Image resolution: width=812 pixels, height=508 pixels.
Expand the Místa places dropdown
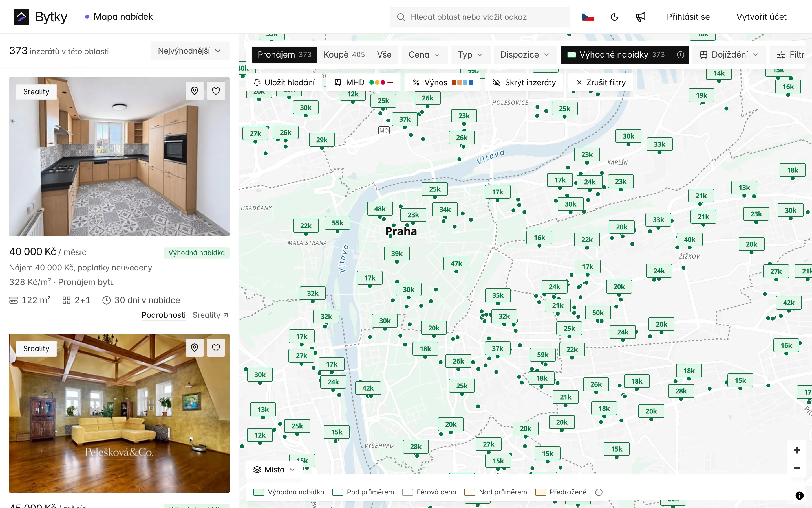(x=274, y=470)
